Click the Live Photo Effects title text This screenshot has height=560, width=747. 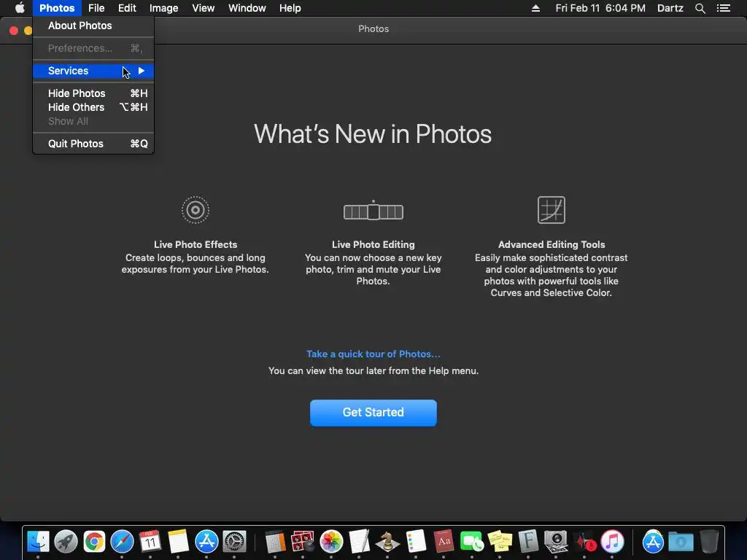click(x=196, y=244)
